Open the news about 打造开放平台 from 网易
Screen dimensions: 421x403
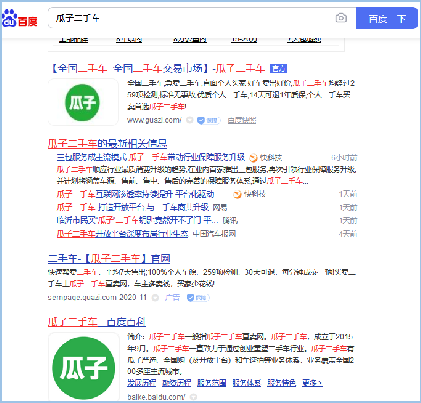(132, 207)
